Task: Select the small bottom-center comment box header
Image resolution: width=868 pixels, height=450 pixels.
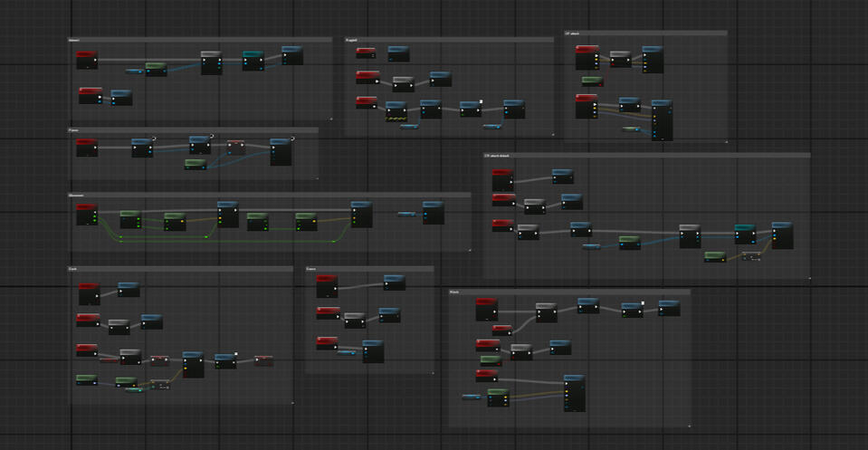Action: click(x=369, y=269)
